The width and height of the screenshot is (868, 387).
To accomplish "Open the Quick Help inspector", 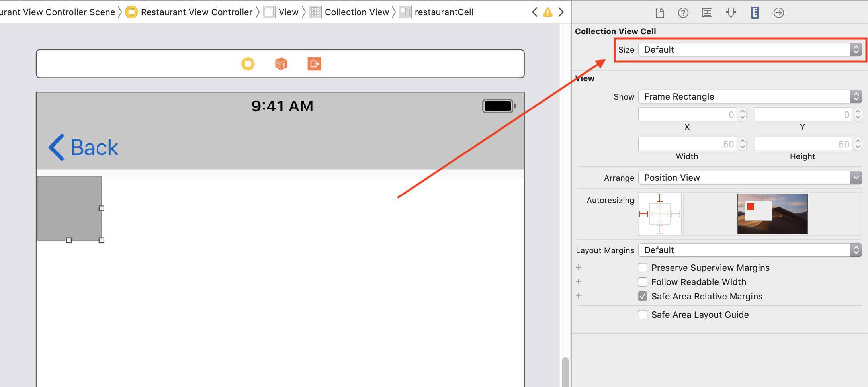I will tap(683, 13).
